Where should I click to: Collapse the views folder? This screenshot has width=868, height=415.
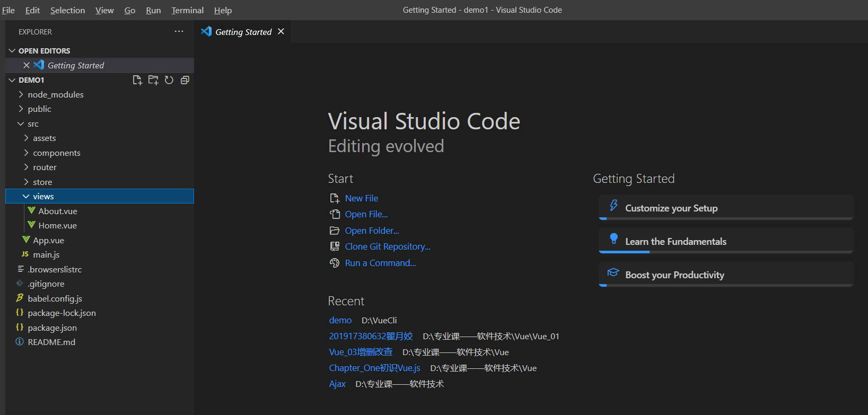(x=26, y=196)
